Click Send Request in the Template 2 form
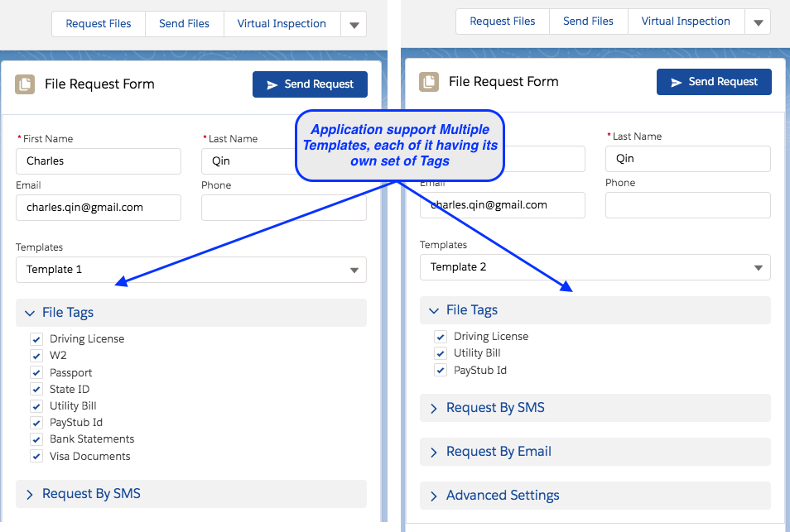Viewport: 790px width, 532px height. click(714, 82)
